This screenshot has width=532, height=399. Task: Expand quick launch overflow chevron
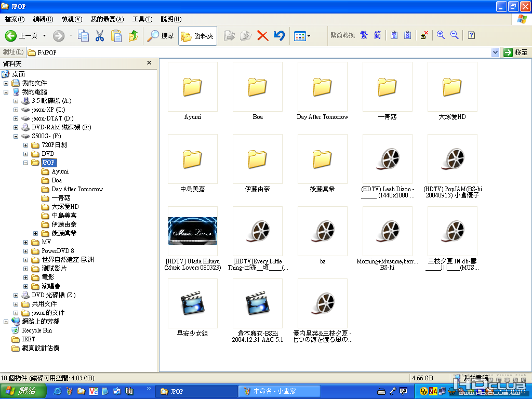tap(149, 389)
